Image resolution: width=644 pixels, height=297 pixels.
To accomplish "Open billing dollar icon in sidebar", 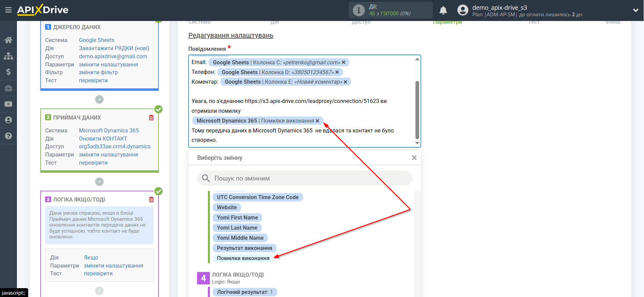I will tap(8, 72).
